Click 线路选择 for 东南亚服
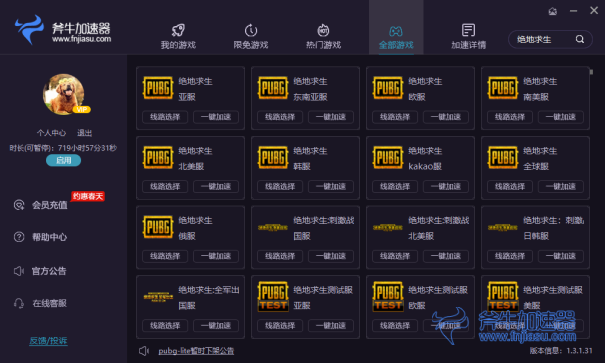Screen dimensions: 605x363 pyautogui.click(x=280, y=117)
